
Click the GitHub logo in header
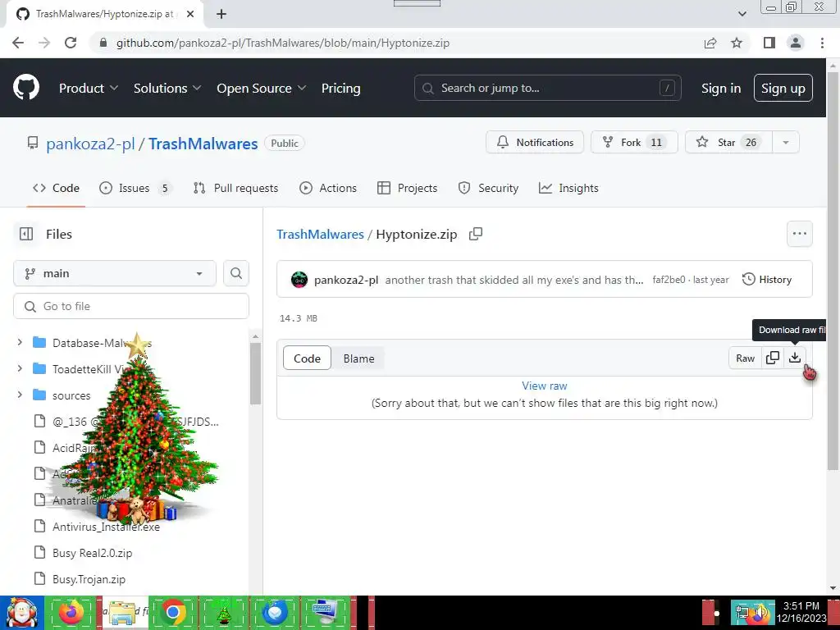pos(26,88)
